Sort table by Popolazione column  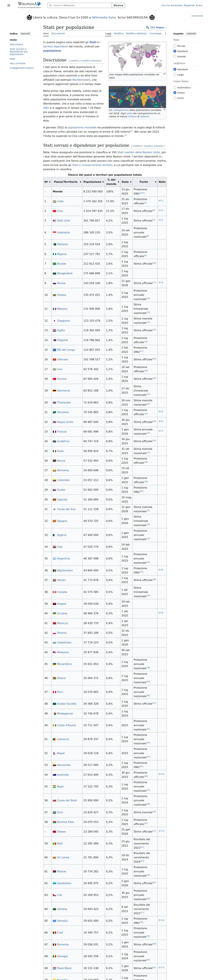point(93,182)
